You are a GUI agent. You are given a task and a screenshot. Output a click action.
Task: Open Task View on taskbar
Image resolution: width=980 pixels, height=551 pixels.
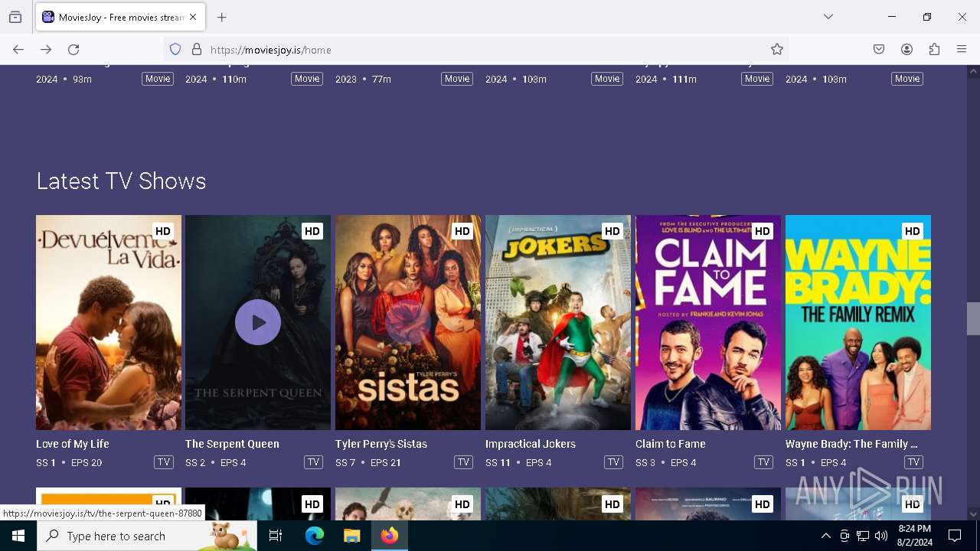pyautogui.click(x=276, y=536)
